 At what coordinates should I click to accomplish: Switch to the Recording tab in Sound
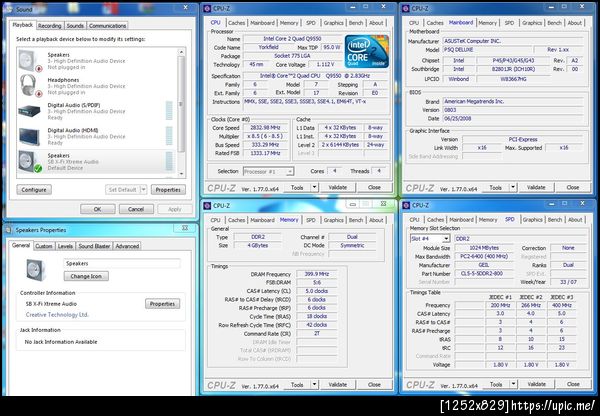(x=50, y=25)
